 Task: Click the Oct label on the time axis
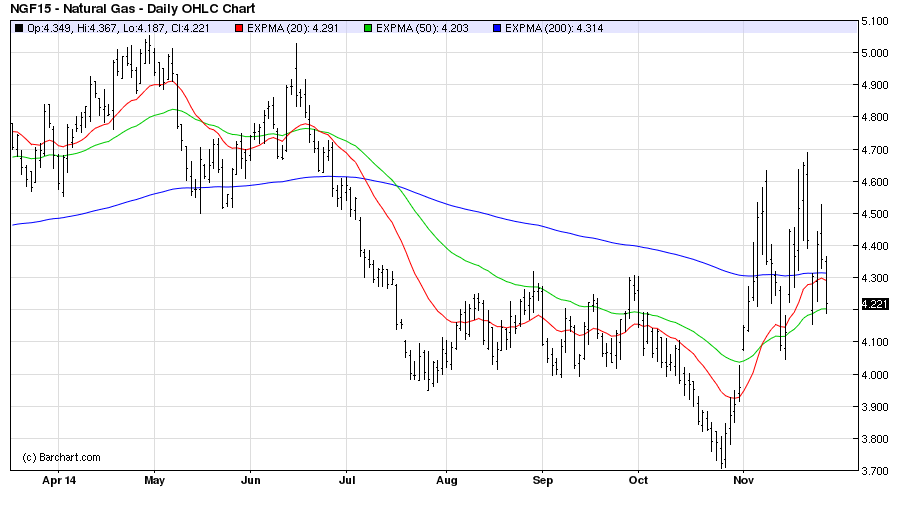637,481
